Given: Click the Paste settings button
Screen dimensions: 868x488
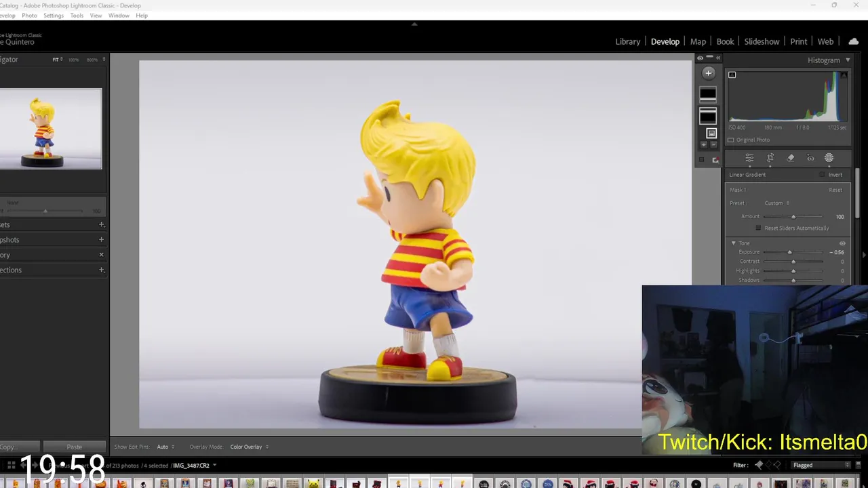Looking at the screenshot, I should click(x=75, y=447).
